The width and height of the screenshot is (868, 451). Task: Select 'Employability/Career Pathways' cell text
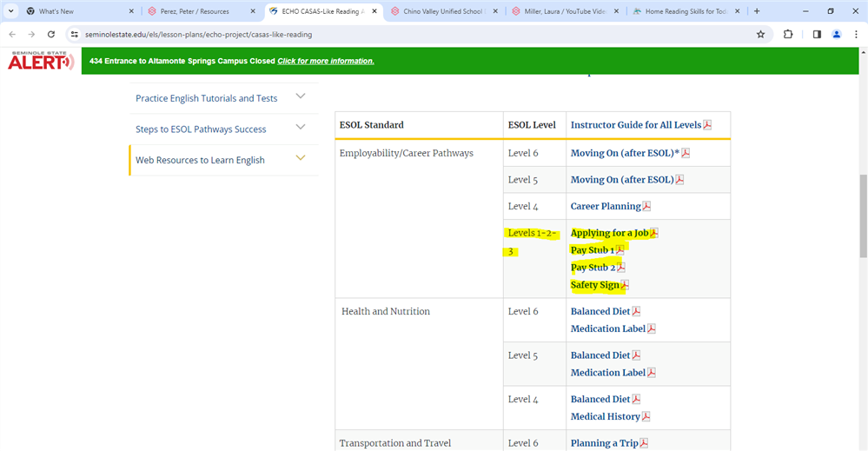pyautogui.click(x=407, y=153)
